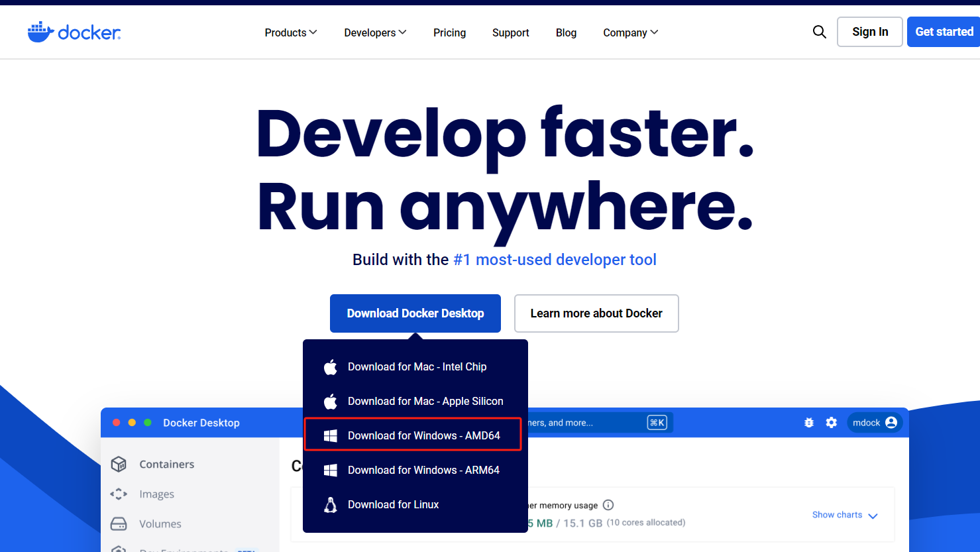Choose Download for Linux option
Image resolution: width=980 pixels, height=552 pixels.
coord(393,504)
